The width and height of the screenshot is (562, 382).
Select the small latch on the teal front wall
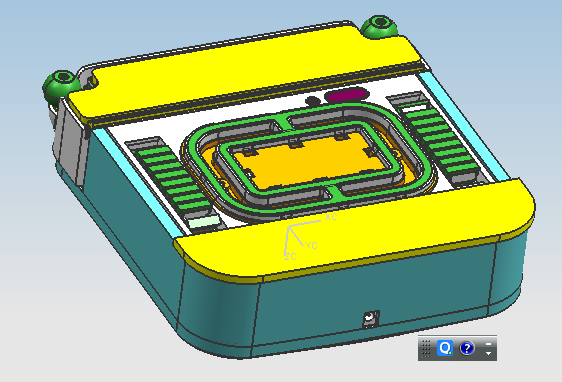[x=371, y=319]
